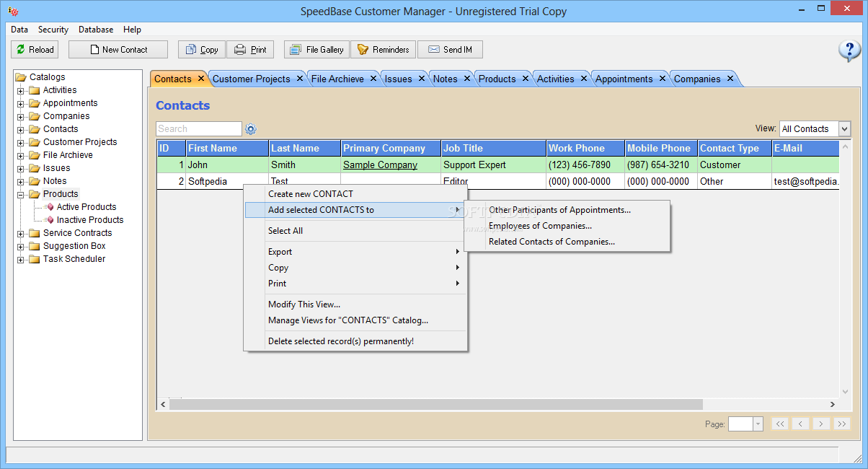This screenshot has width=868, height=469.
Task: Expand the Service Contracts node
Action: [21, 233]
